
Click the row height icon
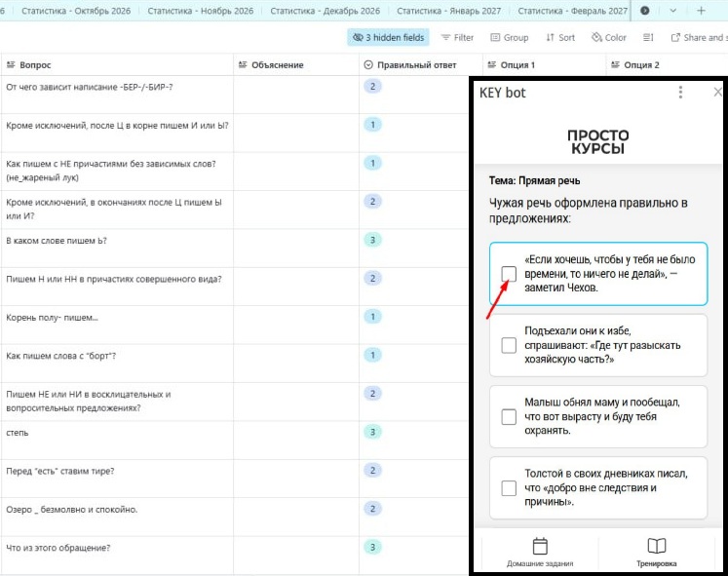[648, 38]
